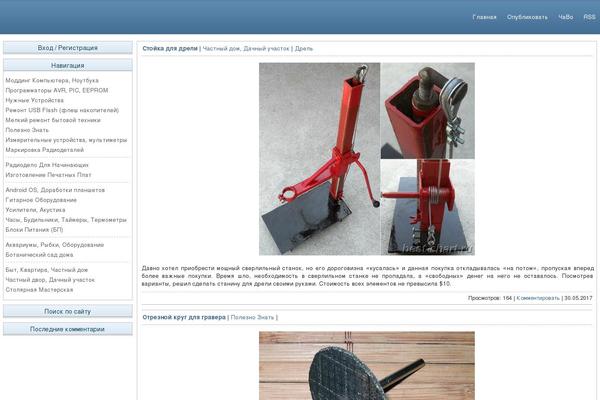Screen dimensions: 600x400
Task: Open Усилители, Акустика category
Action: click(35, 210)
